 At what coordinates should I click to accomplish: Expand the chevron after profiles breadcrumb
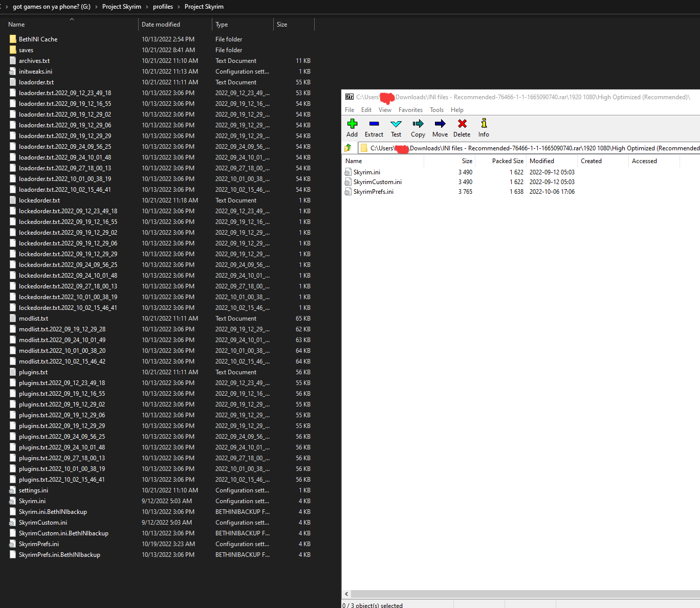(179, 7)
